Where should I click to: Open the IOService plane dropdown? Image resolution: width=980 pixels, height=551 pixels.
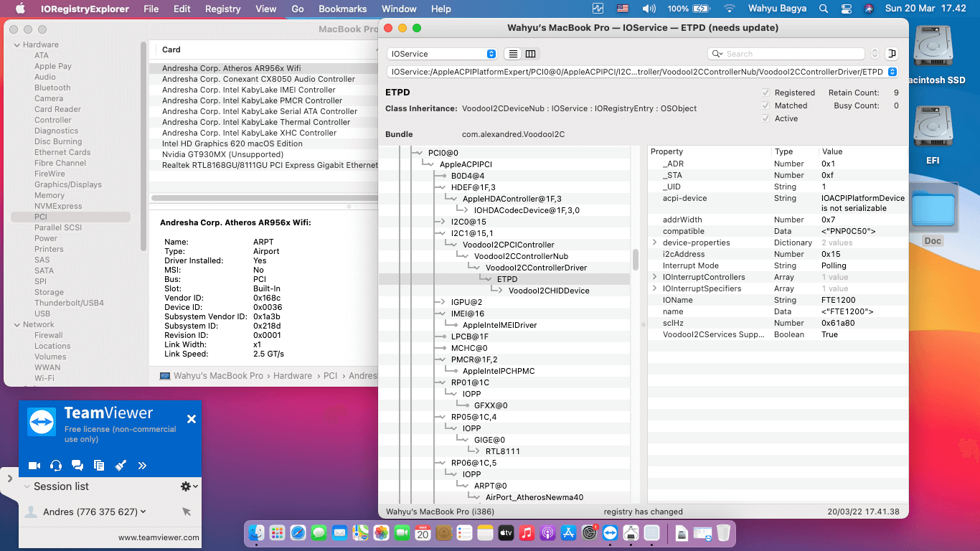pos(442,54)
